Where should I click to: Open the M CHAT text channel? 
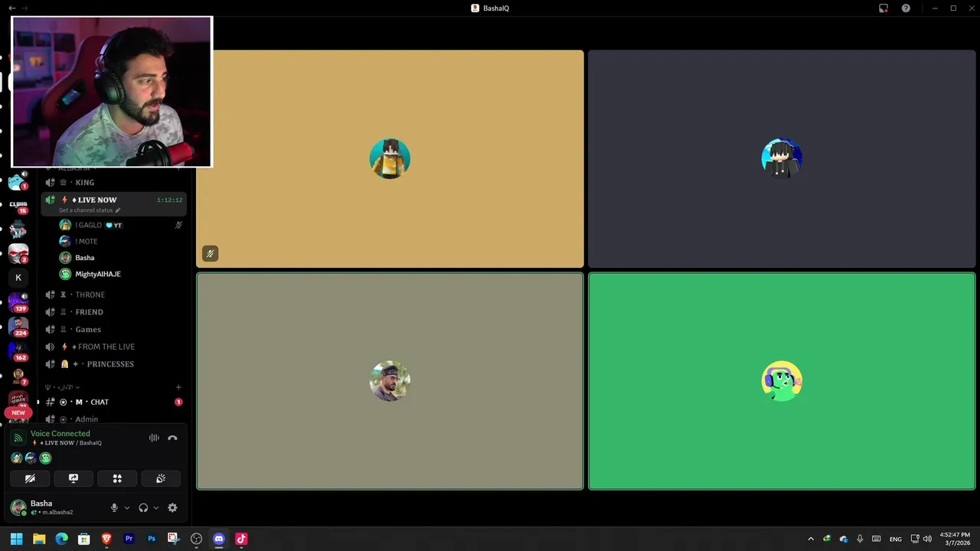(113, 402)
